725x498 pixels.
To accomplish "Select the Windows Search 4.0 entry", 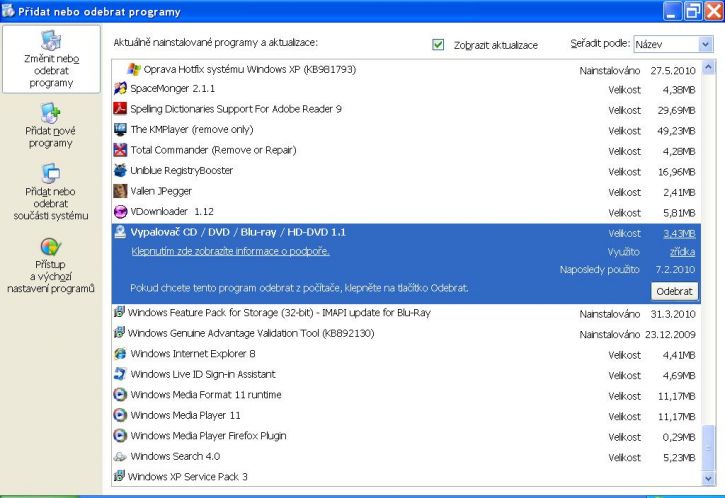I will [x=406, y=456].
